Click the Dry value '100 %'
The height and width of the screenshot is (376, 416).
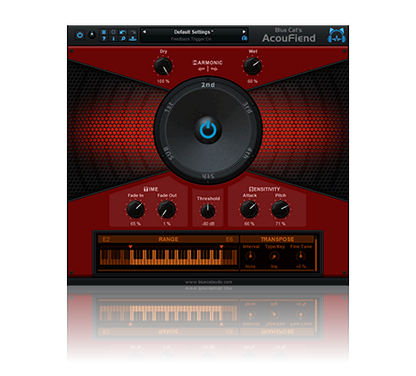[163, 81]
